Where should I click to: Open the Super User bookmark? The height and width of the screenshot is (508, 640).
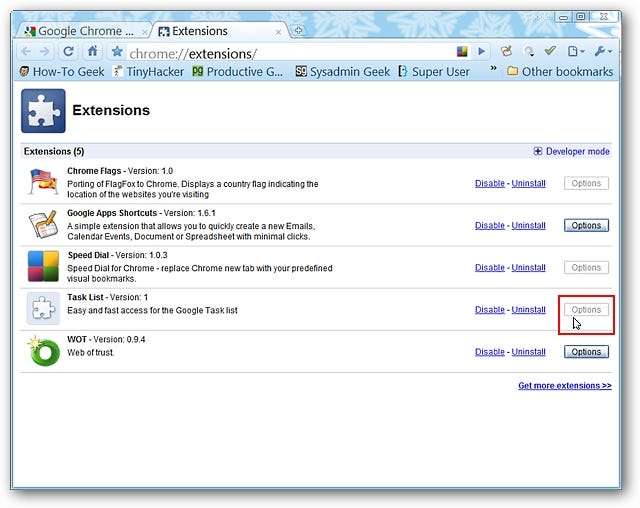pos(433,72)
